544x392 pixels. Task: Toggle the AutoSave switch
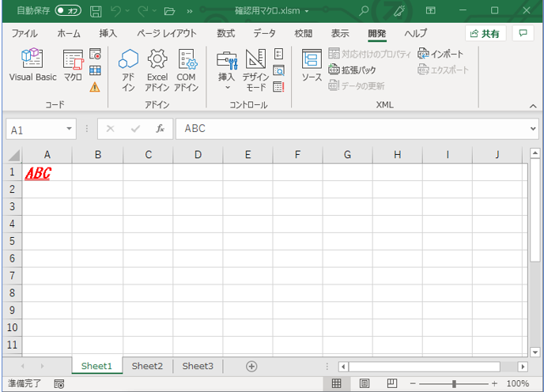(x=68, y=11)
